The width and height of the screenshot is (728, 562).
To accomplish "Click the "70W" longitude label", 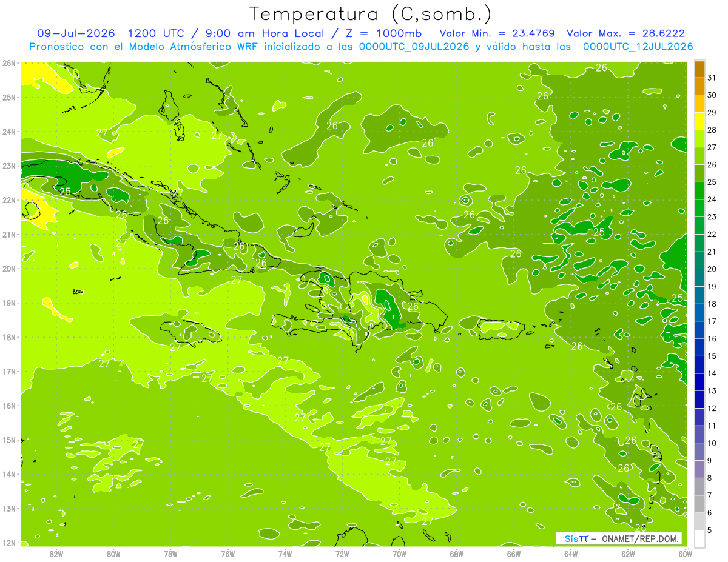I will pyautogui.click(x=399, y=554).
